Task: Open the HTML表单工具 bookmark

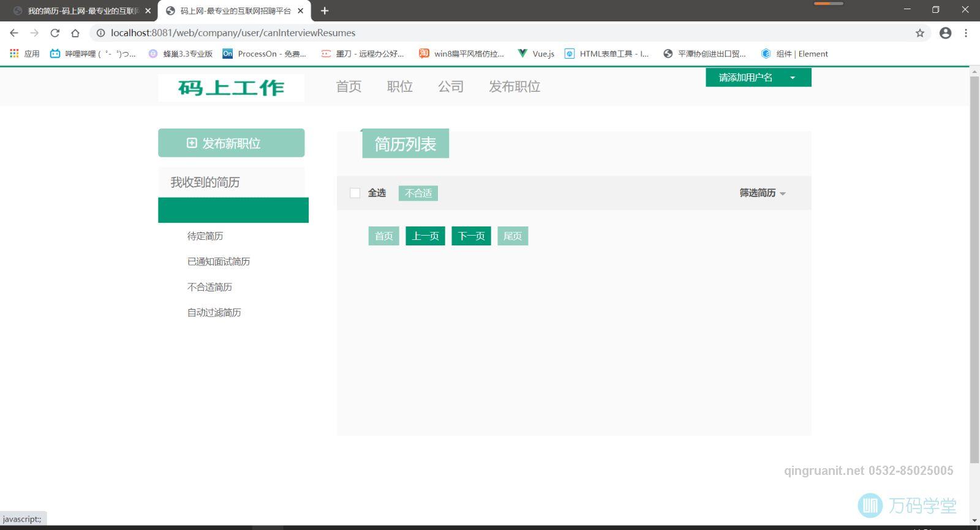Action: 606,54
